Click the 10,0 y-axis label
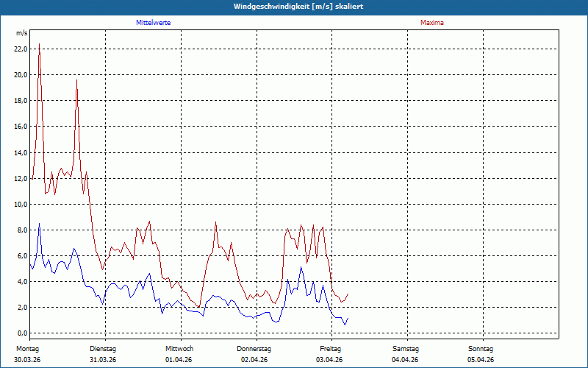This screenshot has width=588, height=368. (21, 204)
